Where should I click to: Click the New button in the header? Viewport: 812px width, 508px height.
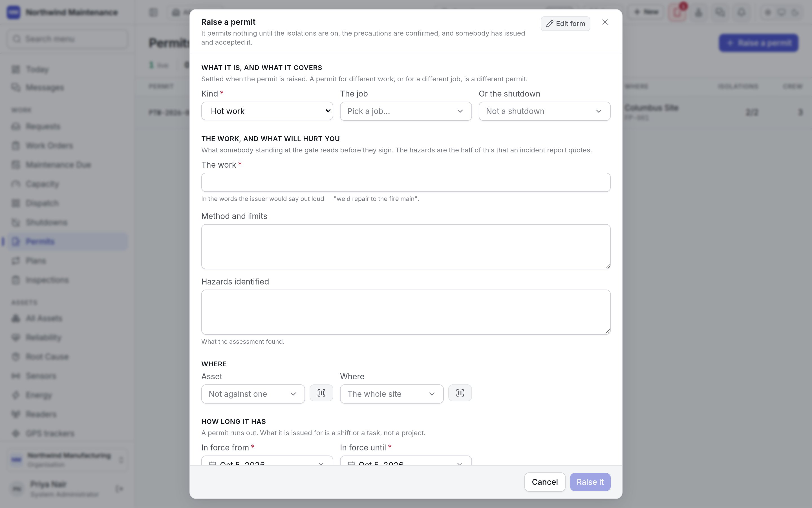(x=646, y=12)
